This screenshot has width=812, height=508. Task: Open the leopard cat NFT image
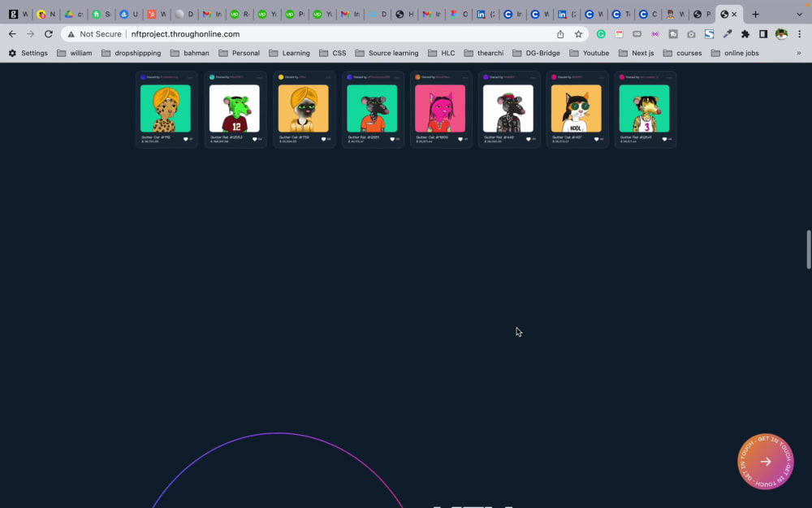[x=166, y=108]
